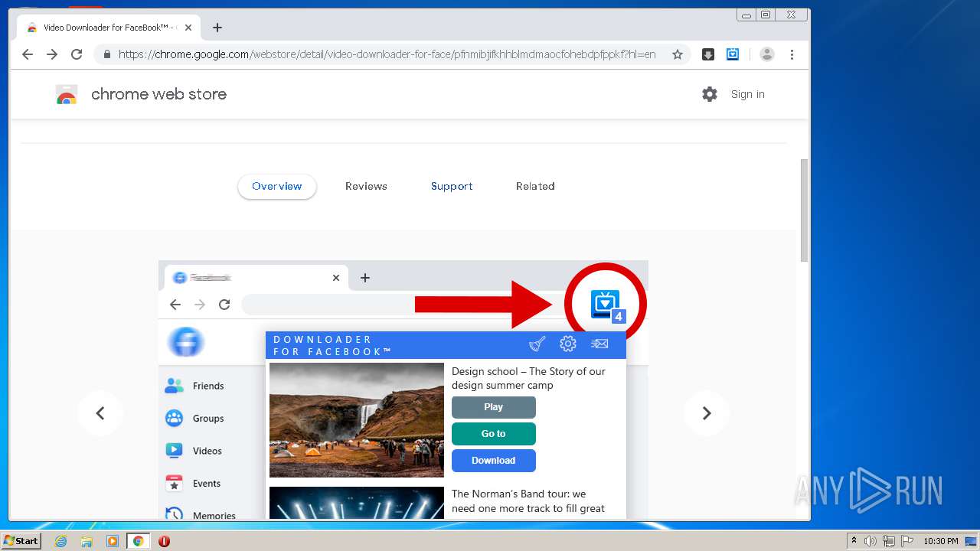The image size is (980, 551).
Task: Switch to the Support tab
Action: [x=452, y=186]
